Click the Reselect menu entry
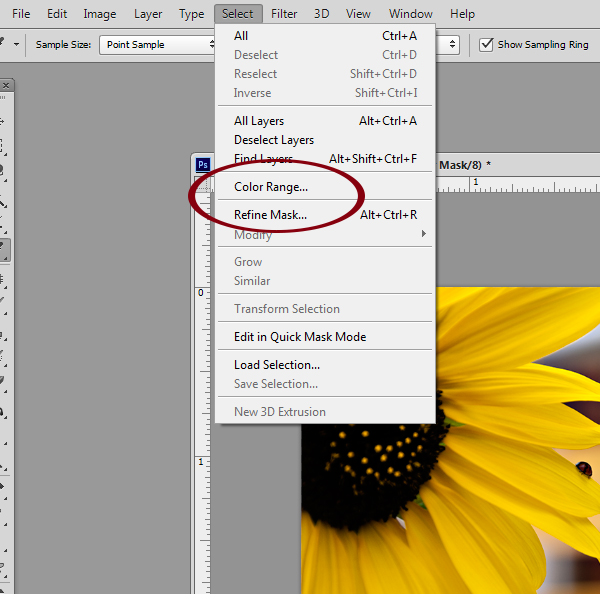This screenshot has width=600, height=600. [325, 74]
